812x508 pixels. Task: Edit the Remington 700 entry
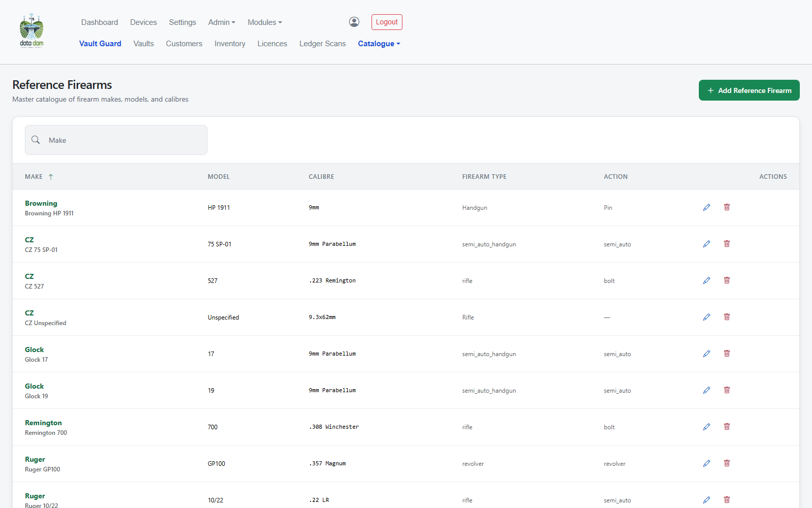706,427
